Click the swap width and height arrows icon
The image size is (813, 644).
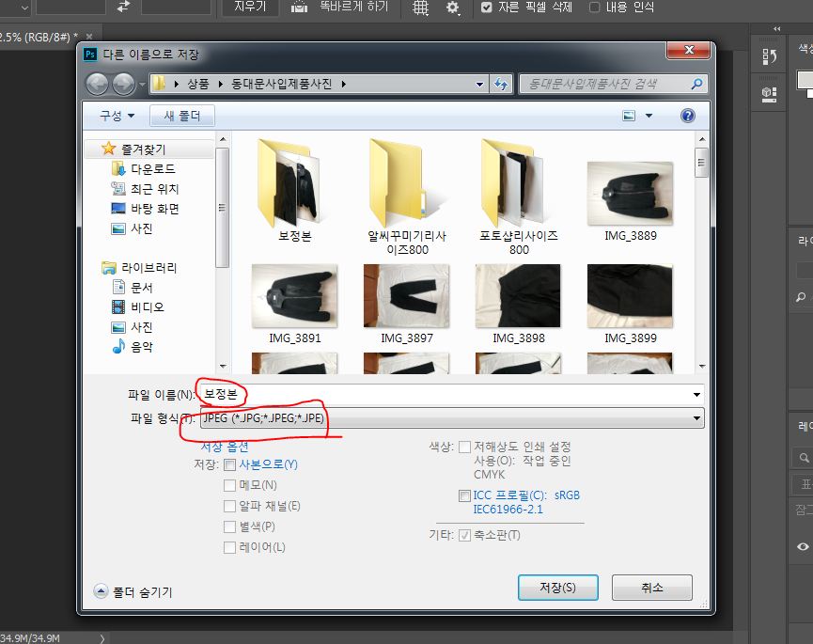pyautogui.click(x=123, y=7)
